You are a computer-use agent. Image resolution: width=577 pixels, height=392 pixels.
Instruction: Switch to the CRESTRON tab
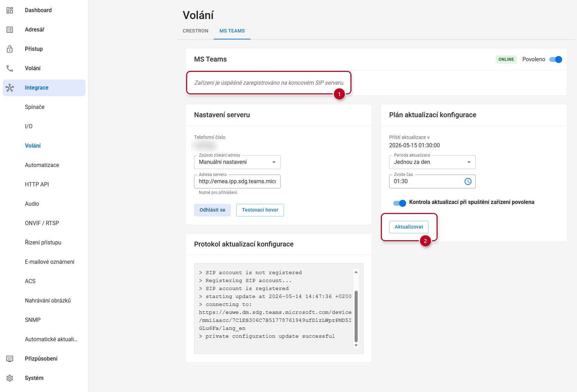(x=195, y=31)
